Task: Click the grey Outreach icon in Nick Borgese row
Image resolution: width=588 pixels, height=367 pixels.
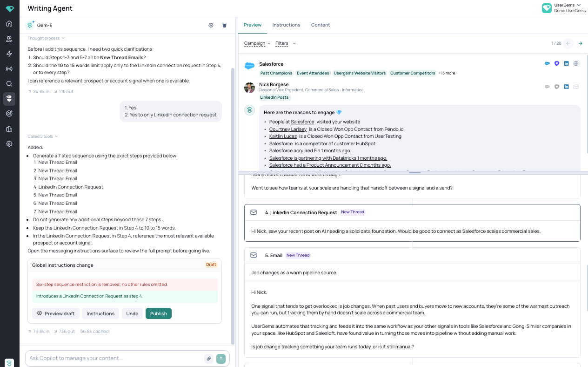Action: tap(557, 87)
